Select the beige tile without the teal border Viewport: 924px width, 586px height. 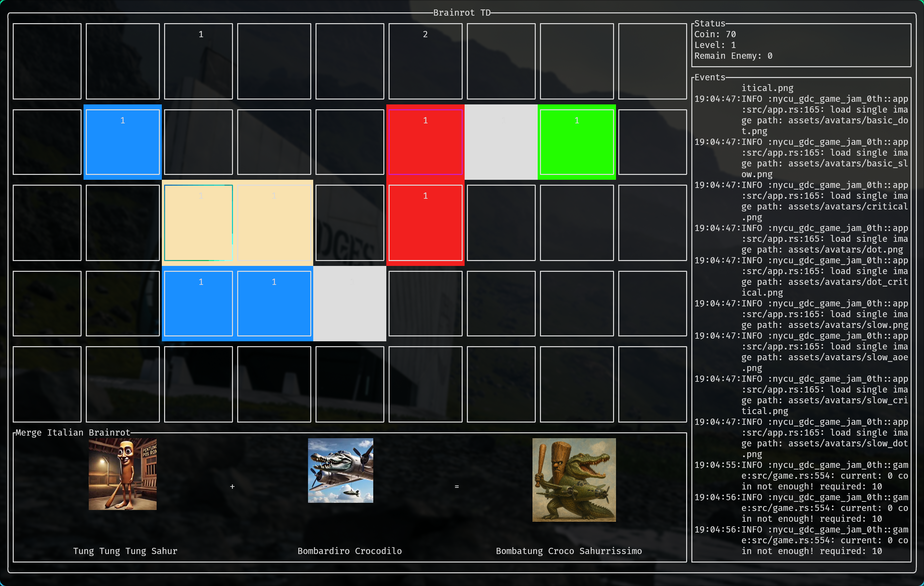coord(274,223)
